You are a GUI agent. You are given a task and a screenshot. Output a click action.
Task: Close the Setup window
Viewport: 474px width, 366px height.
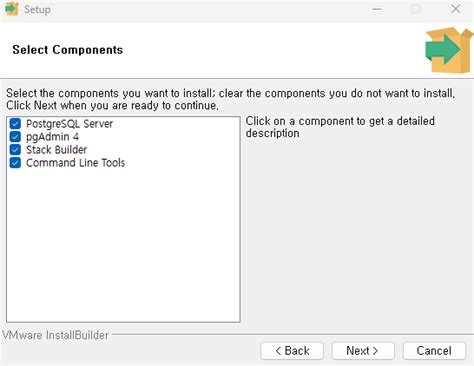(455, 9)
